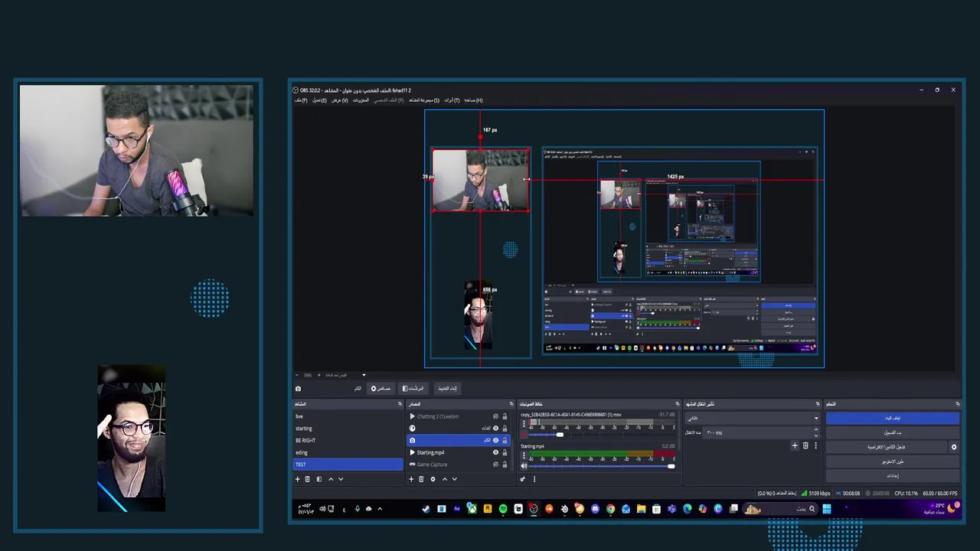Click the Start Recording button
980x551 pixels.
(893, 432)
